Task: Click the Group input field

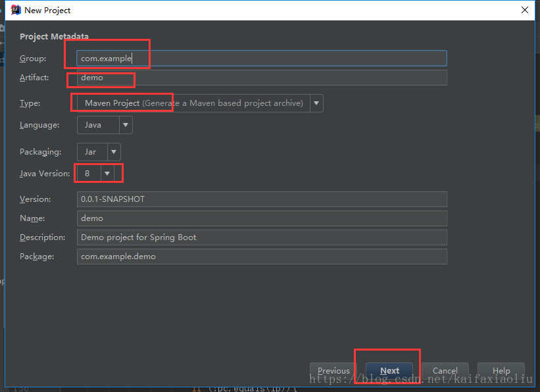Action: [262, 59]
